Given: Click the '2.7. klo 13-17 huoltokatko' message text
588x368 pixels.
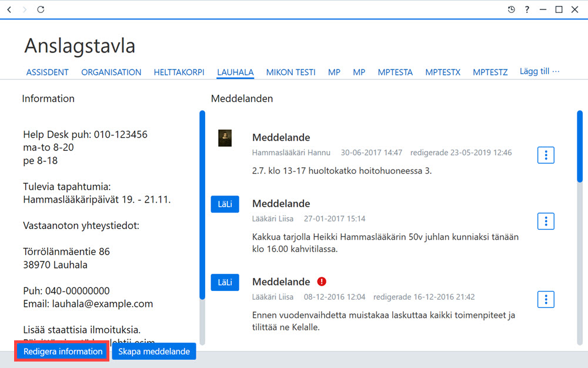Looking at the screenshot, I should coord(342,171).
